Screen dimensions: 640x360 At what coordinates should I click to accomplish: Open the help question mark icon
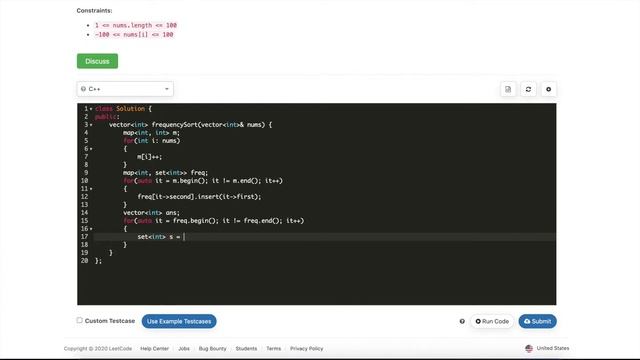coord(462,321)
